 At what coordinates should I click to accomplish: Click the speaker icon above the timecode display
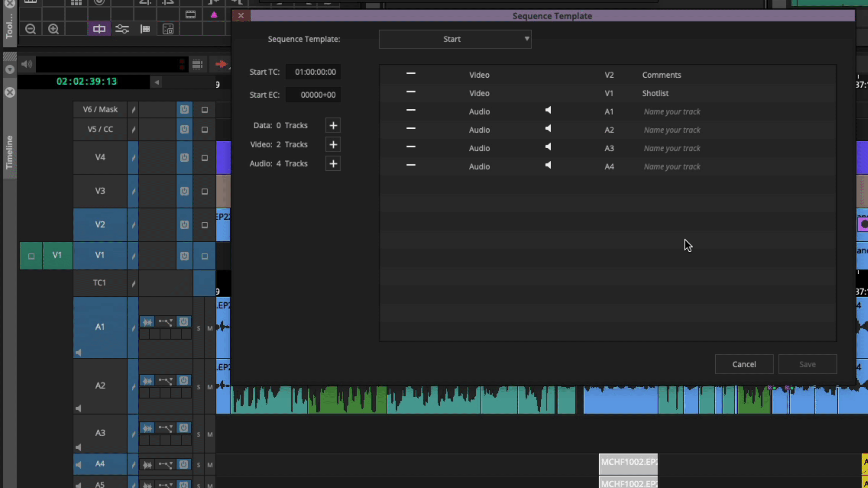coord(26,64)
